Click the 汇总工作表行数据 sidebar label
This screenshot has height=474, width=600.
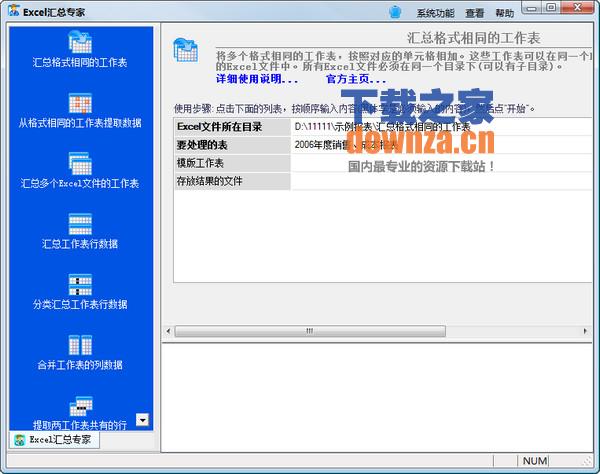[x=80, y=244]
